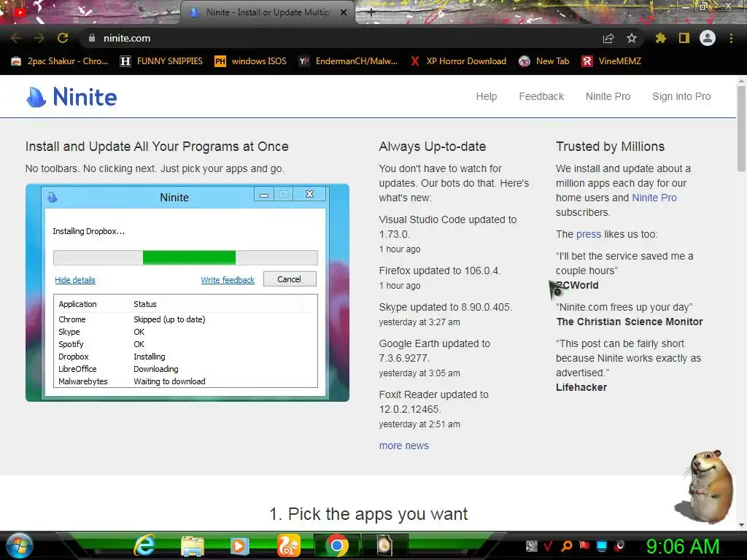Screen dimensions: 747x560
Task: Open the media player taskbar icon
Action: [x=239, y=547]
